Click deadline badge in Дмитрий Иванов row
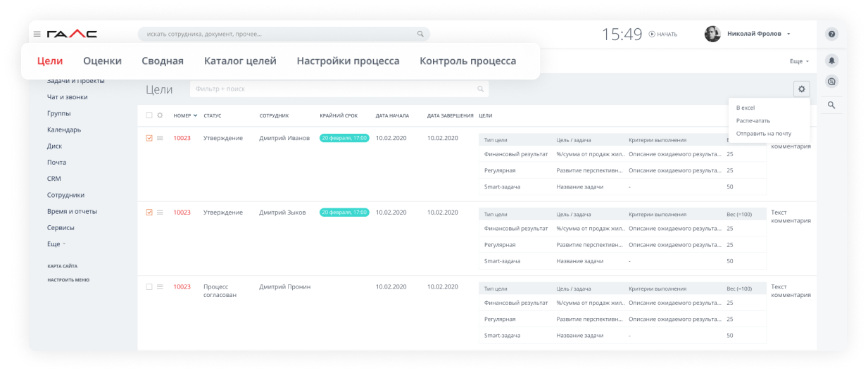The height and width of the screenshot is (373, 868). tap(344, 138)
